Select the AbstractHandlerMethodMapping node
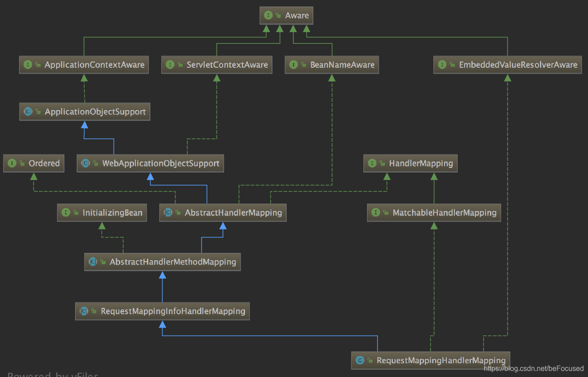The image size is (588, 377). coord(162,262)
